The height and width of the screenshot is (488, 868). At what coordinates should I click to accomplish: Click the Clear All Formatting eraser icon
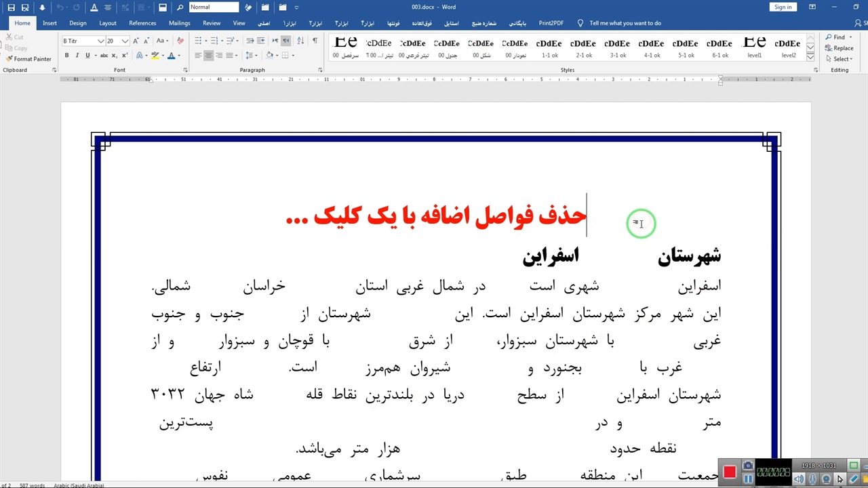(x=180, y=41)
